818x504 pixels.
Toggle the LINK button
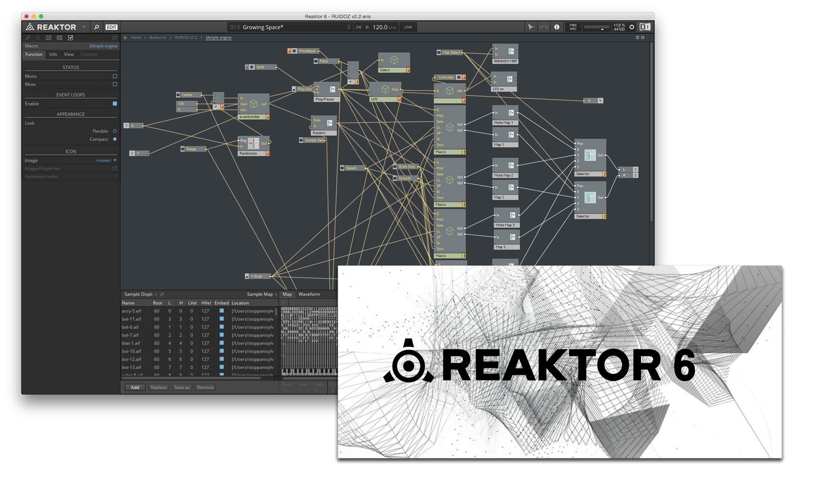click(408, 27)
